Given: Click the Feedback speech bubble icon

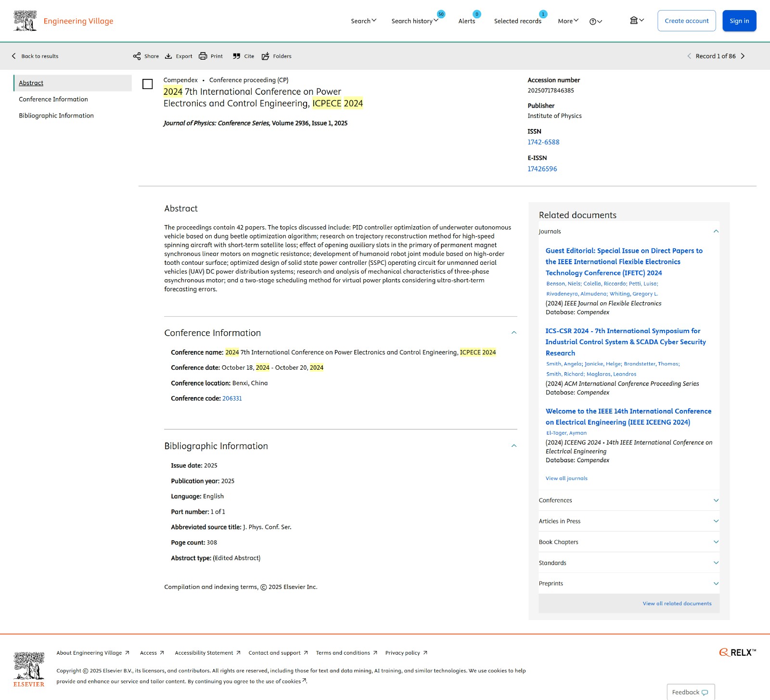Looking at the screenshot, I should pyautogui.click(x=705, y=693).
